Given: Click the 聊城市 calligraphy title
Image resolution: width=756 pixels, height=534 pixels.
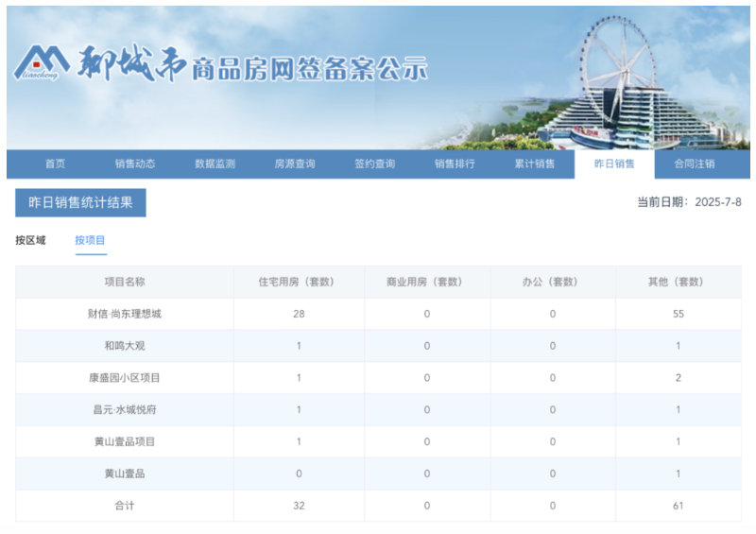Looking at the screenshot, I should (131, 63).
